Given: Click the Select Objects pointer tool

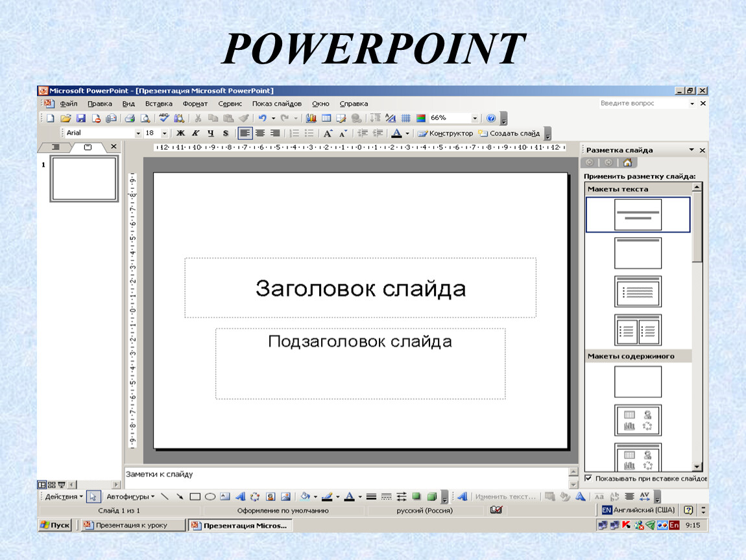Looking at the screenshot, I should click(93, 496).
